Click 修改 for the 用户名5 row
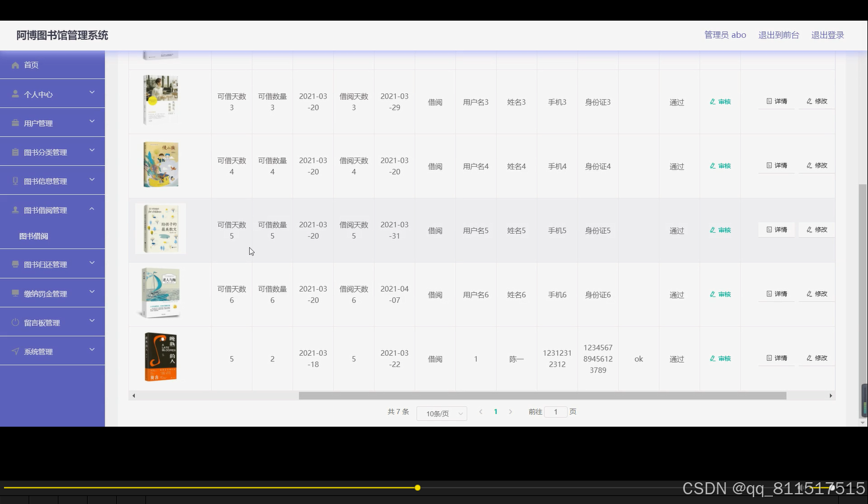 tap(817, 230)
